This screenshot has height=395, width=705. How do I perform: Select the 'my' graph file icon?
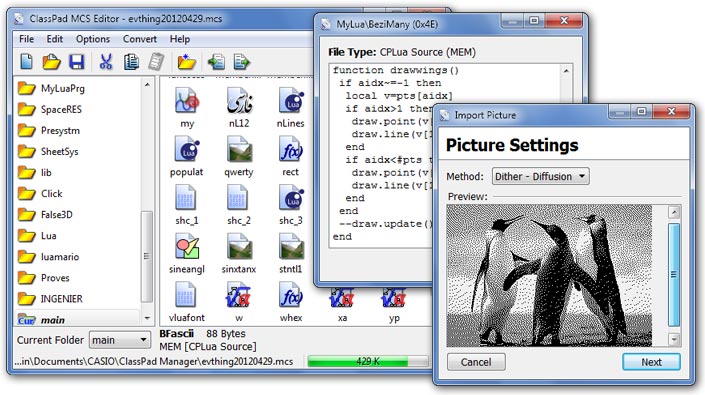pyautogui.click(x=187, y=101)
